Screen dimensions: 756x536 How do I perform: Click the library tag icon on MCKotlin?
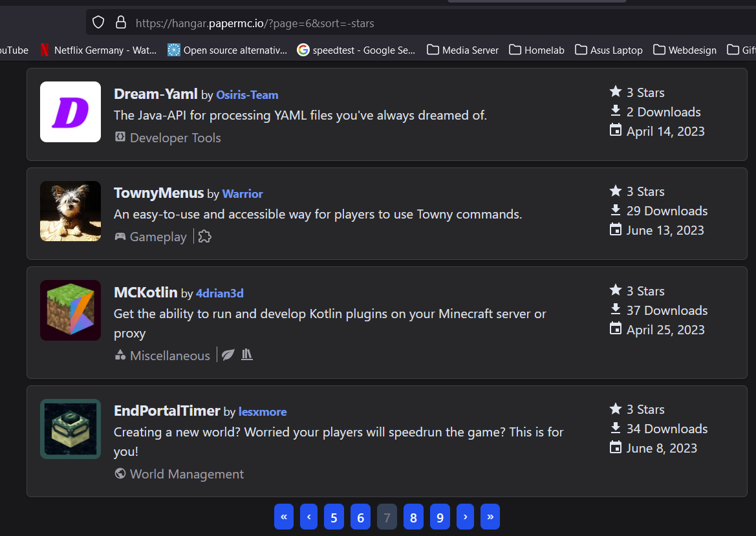(247, 354)
